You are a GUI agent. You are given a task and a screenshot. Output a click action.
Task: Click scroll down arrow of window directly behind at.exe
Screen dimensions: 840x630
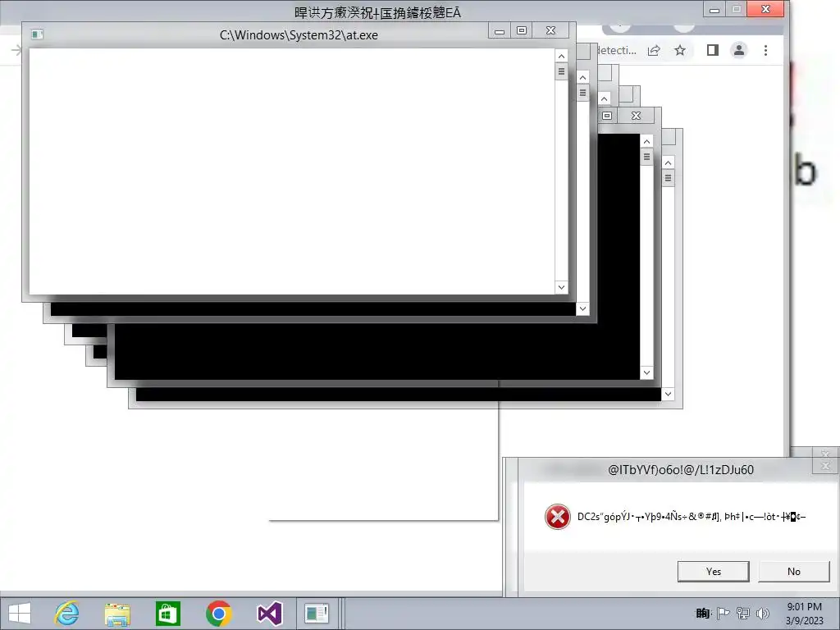click(582, 308)
